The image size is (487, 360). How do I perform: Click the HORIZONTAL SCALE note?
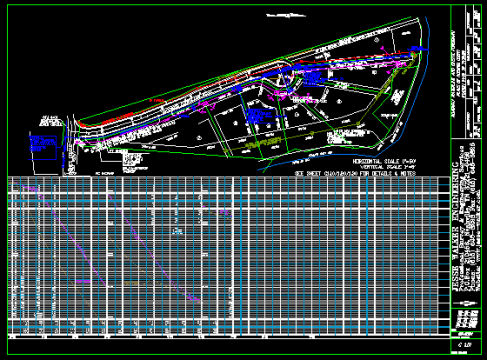tap(385, 162)
